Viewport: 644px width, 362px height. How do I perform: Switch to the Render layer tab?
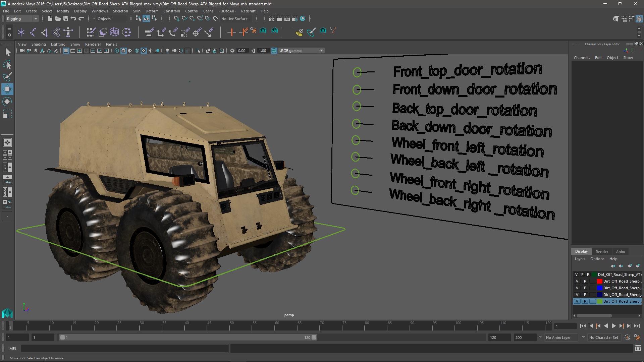click(602, 252)
